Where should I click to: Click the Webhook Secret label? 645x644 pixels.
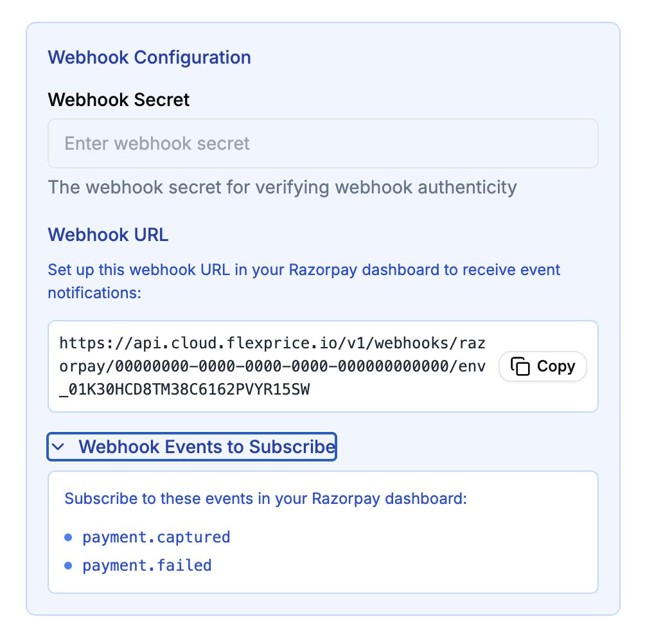pos(118,100)
